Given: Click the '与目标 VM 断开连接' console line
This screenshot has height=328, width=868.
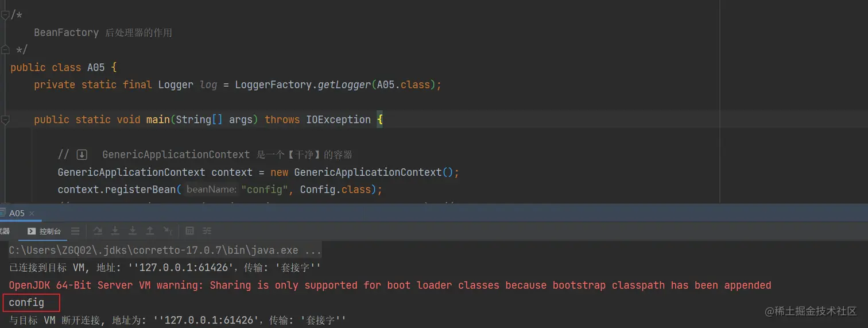Looking at the screenshot, I should point(177,319).
